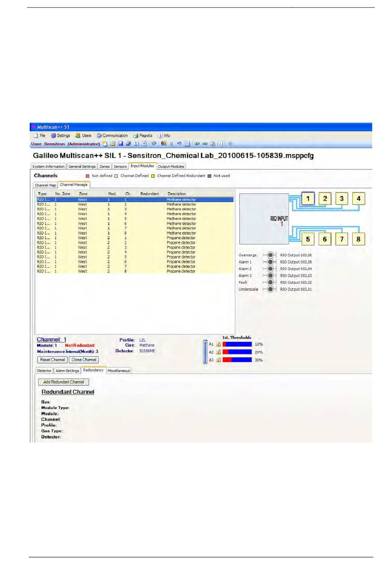392x573 pixels.
Task: Click the lock icon beside threshold A3
Action: point(218,360)
